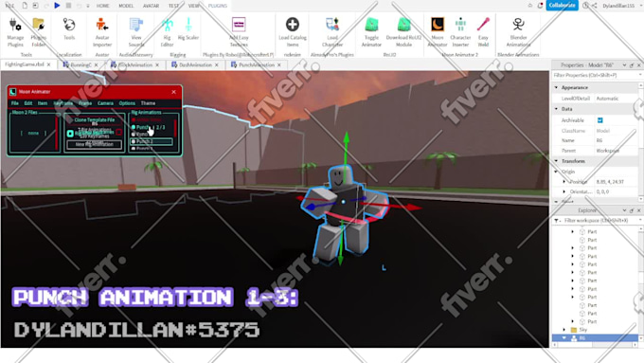This screenshot has width=644, height=363.
Task: Switch to the VIEW ribbon tab
Action: (194, 6)
